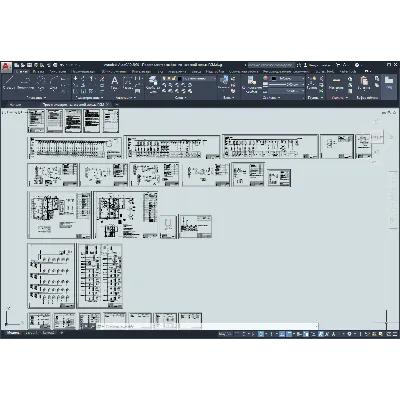Click the command line input field
The height and width of the screenshot is (400, 400).
(x=208, y=326)
